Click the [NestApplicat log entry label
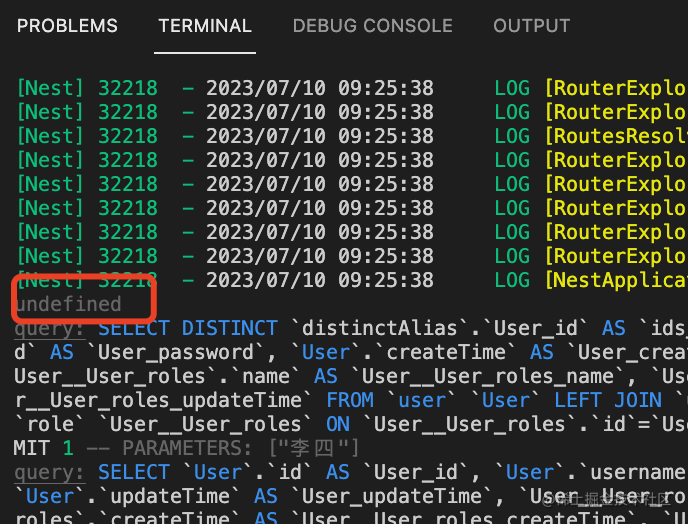Viewport: 688px width, 524px height. (x=616, y=280)
